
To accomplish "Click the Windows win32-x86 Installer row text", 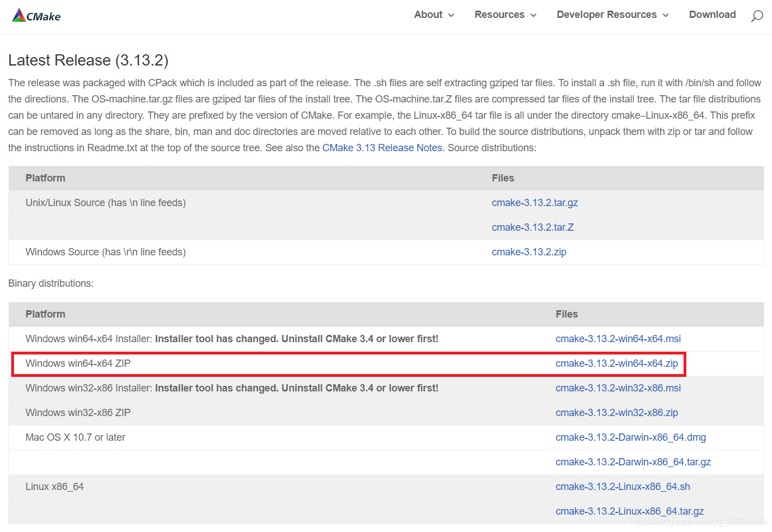I will (232, 388).
